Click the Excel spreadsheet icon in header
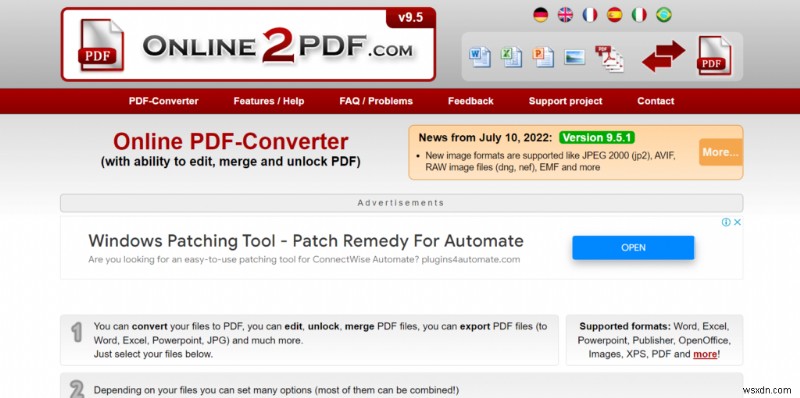Image resolution: width=800 pixels, height=398 pixels. (x=511, y=57)
